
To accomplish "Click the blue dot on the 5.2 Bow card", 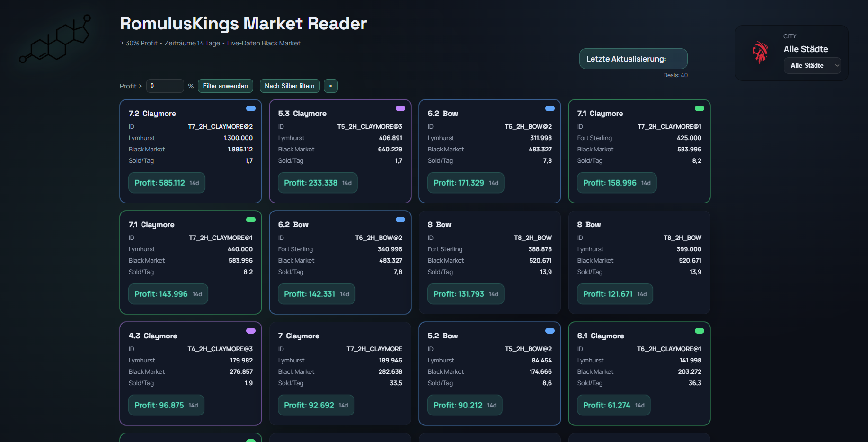I will (x=549, y=330).
